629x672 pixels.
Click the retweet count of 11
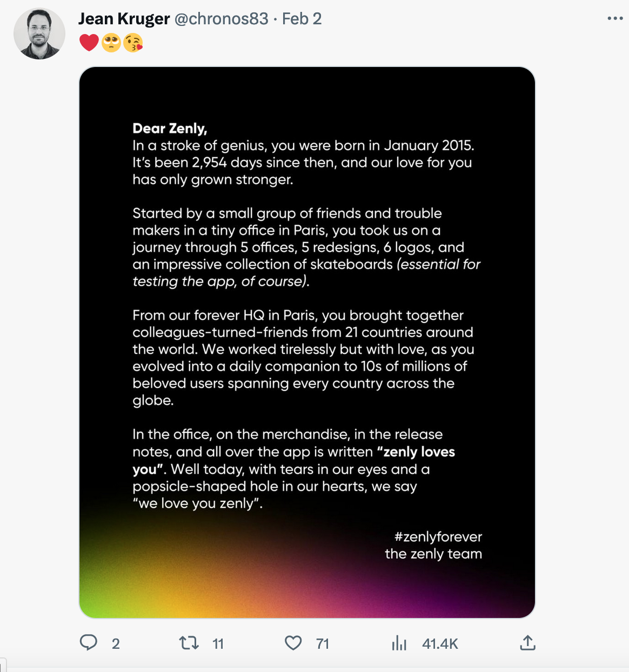pos(218,644)
